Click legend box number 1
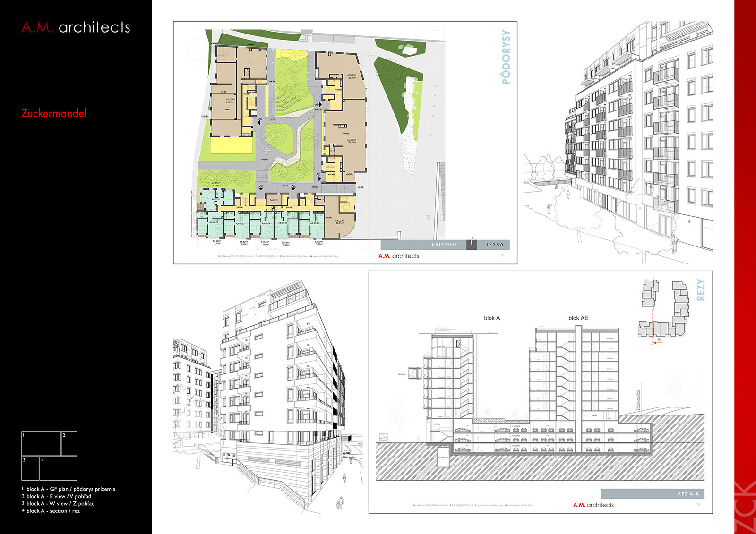This screenshot has height=534, width=756. pos(41,443)
